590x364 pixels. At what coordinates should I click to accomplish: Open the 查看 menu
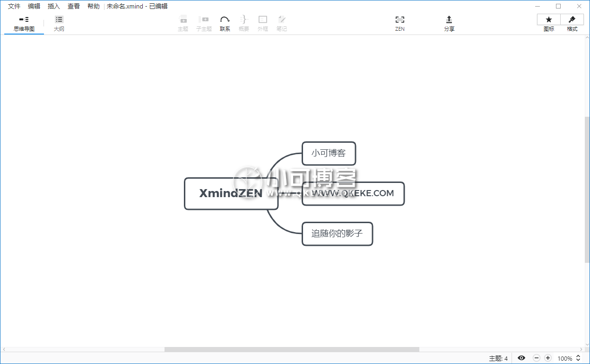tap(74, 6)
